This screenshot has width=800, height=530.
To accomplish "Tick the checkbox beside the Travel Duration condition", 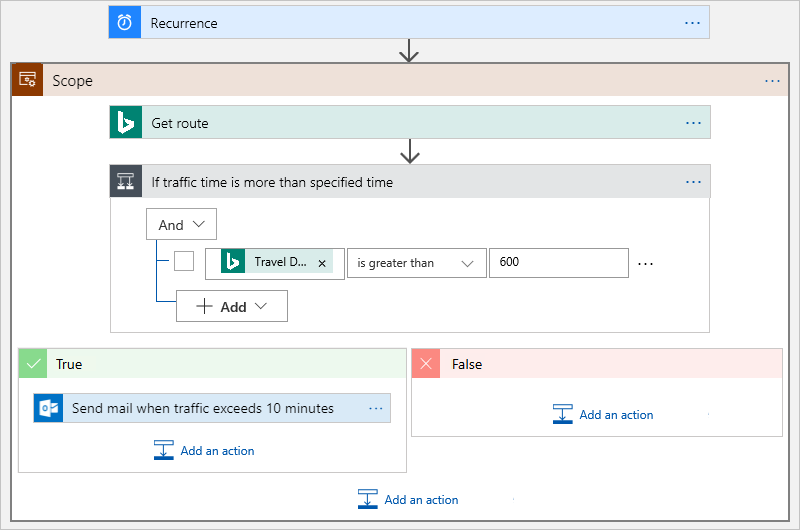I will (184, 261).
